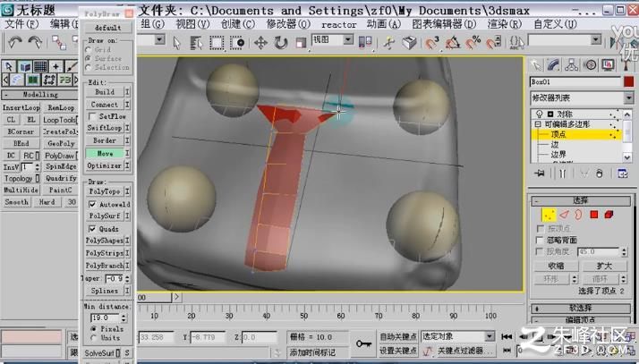This screenshot has width=639, height=364.
Task: Select the Units radio button
Action: point(94,337)
